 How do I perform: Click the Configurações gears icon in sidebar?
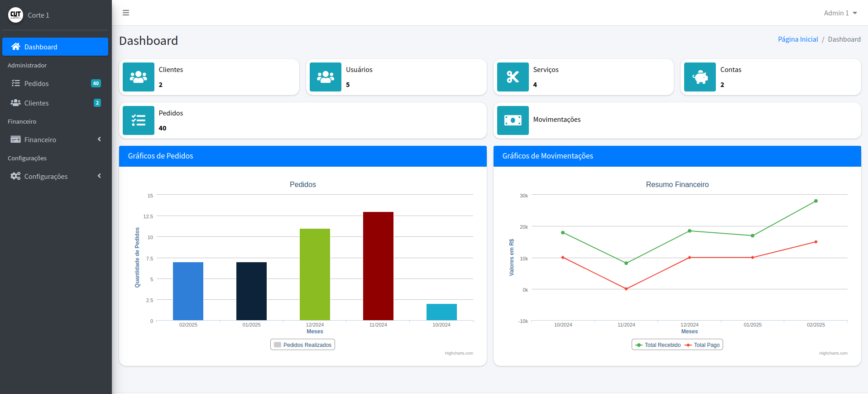pos(16,176)
